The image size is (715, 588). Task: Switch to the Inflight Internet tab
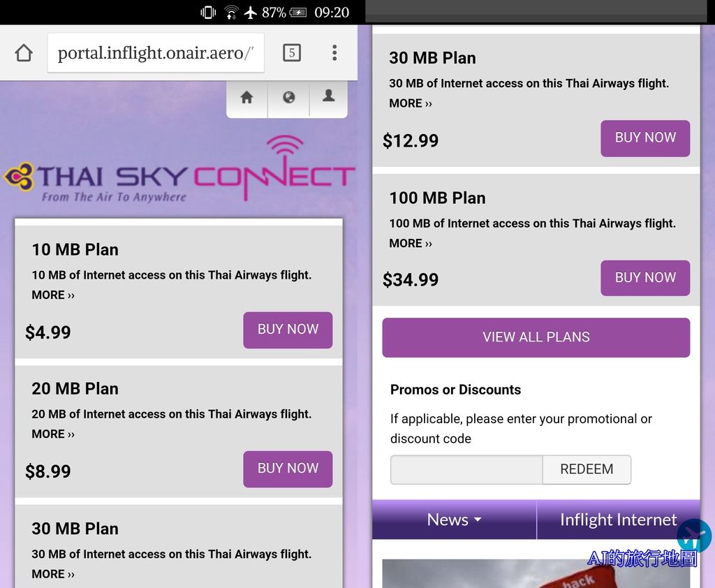(619, 520)
